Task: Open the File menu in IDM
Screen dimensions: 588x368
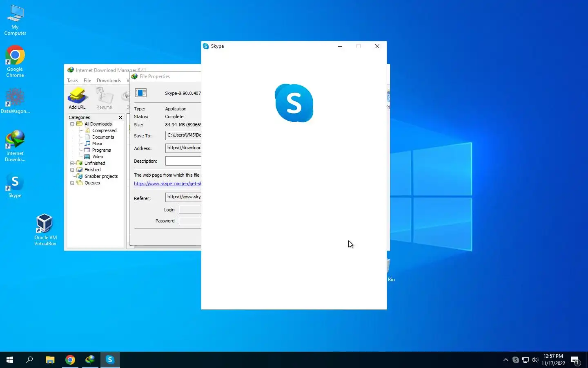Action: coord(87,81)
